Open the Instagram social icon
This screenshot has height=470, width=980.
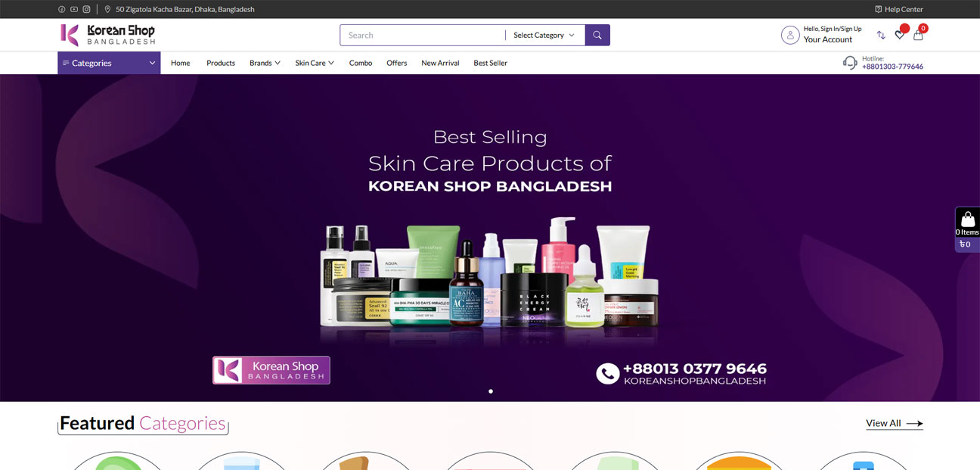(86, 9)
